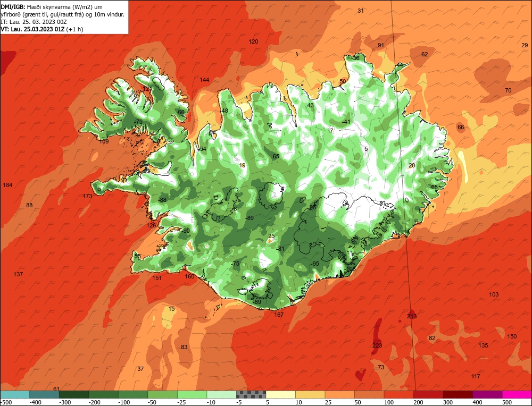Click the value 126 on the west coast

click(x=151, y=225)
